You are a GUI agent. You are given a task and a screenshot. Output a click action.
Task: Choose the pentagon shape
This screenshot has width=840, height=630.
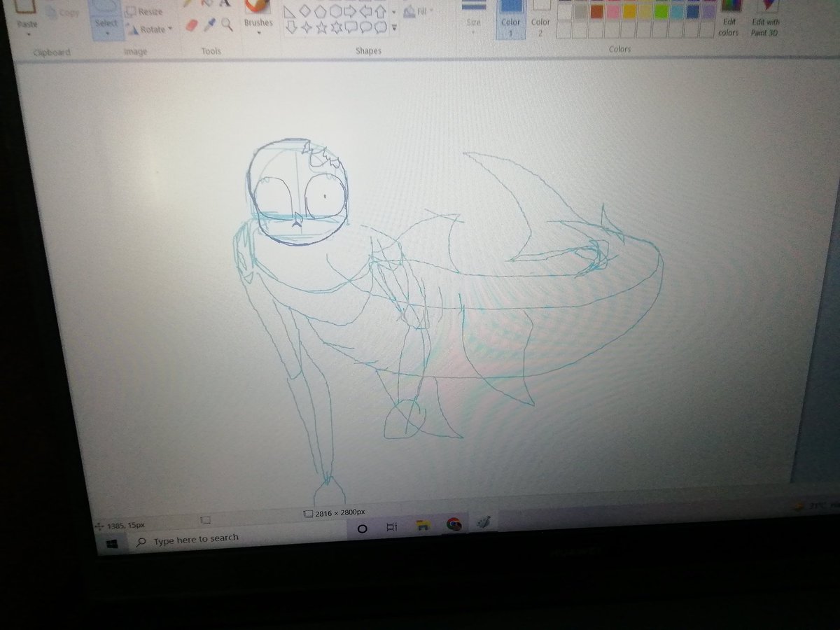tap(319, 11)
